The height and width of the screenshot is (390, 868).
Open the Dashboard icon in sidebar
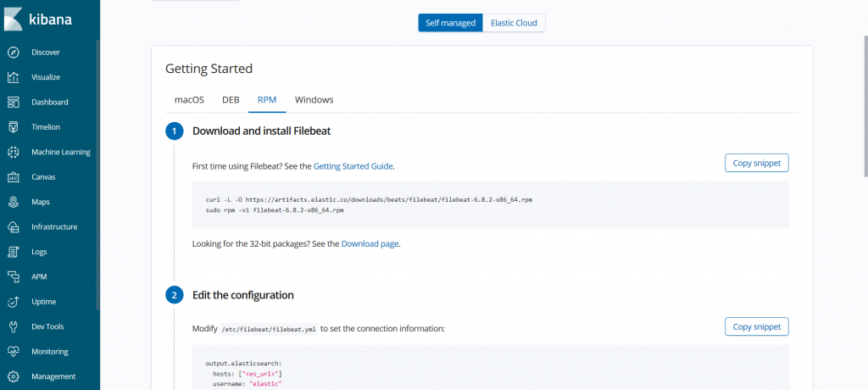14,102
